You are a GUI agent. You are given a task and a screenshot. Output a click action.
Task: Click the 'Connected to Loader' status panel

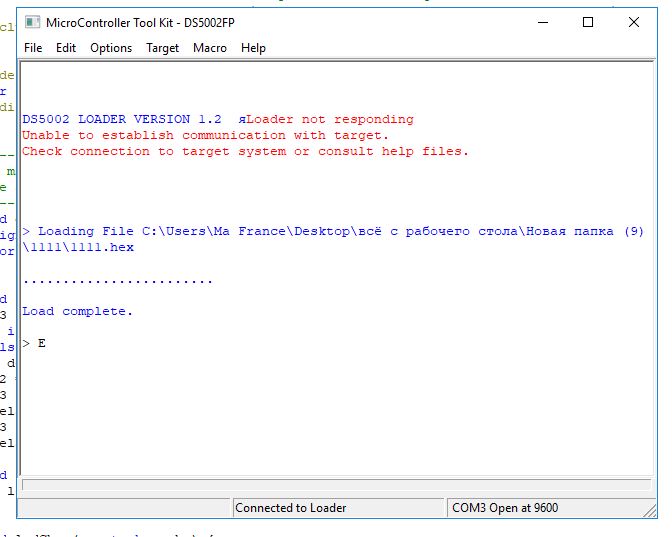pyautogui.click(x=339, y=508)
